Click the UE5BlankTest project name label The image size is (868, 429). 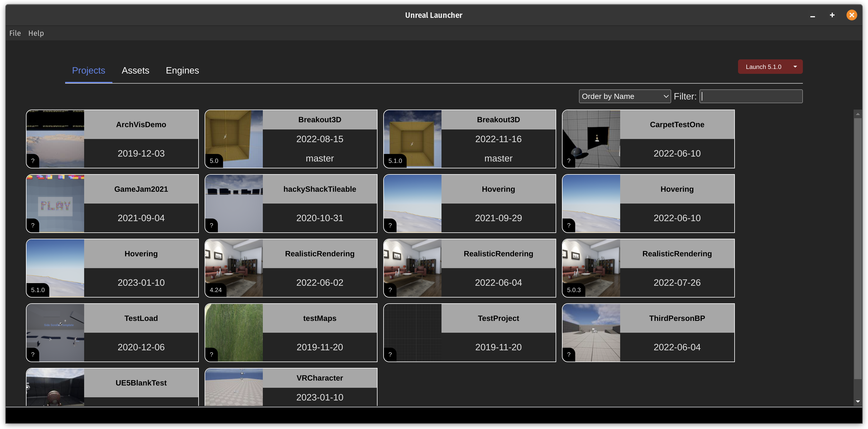pos(141,383)
